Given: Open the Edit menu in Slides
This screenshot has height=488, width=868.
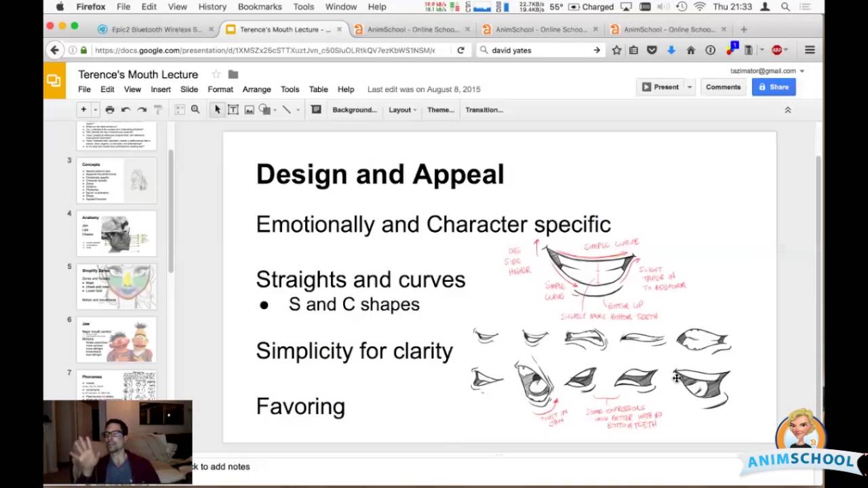Looking at the screenshot, I should [107, 89].
